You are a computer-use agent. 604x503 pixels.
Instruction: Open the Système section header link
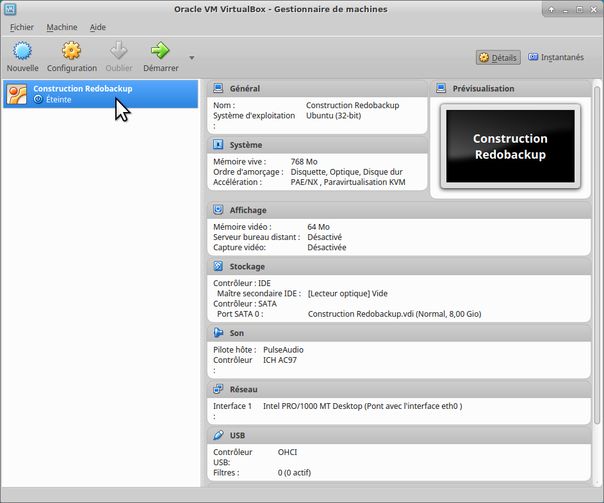pyautogui.click(x=246, y=145)
